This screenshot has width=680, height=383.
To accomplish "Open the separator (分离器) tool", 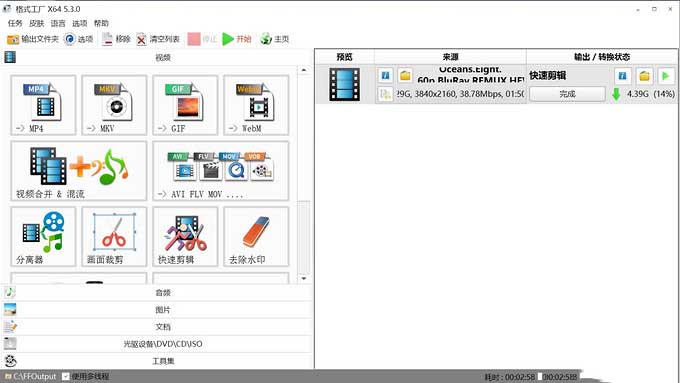I will pyautogui.click(x=43, y=236).
